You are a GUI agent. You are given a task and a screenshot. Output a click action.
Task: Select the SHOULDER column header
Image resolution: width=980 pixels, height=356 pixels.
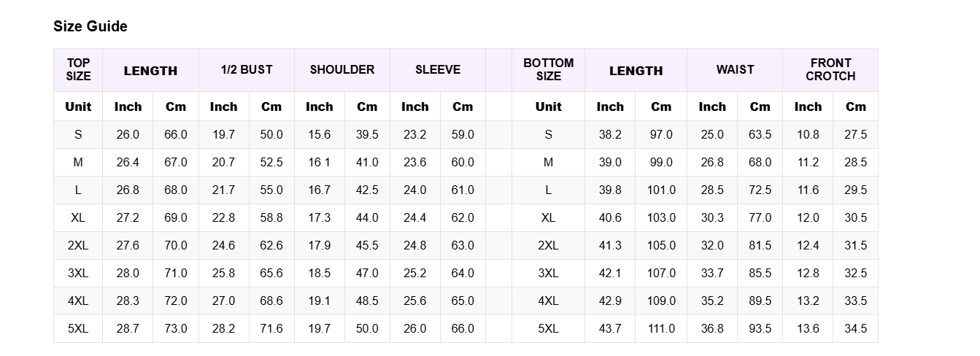coord(342,70)
